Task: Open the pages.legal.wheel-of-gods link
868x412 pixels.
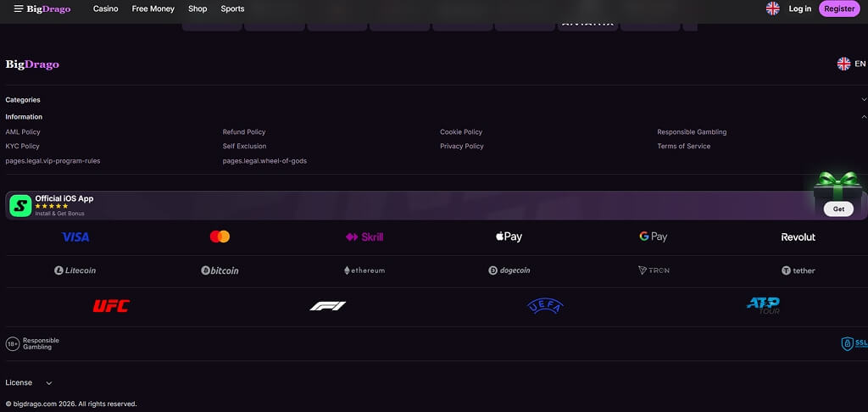Action: [x=264, y=160]
